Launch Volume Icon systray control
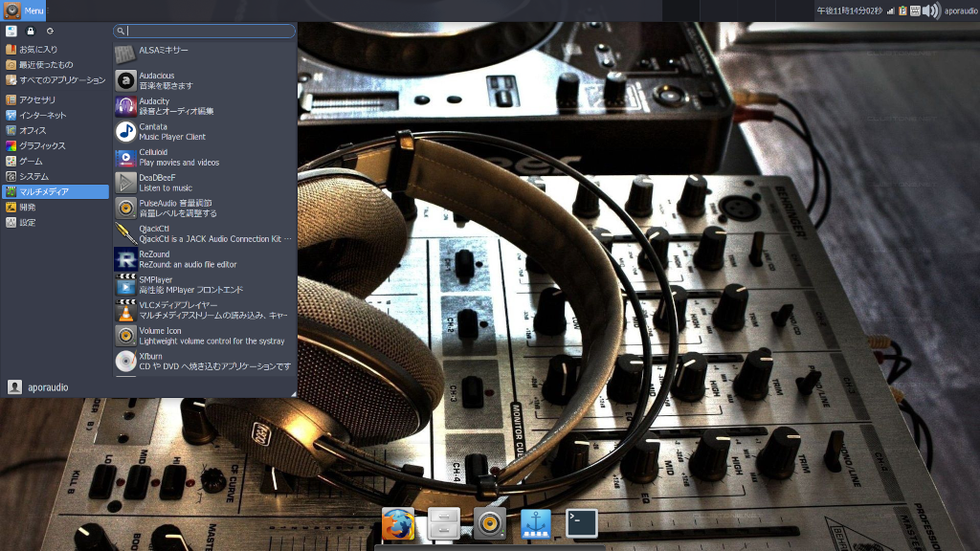 click(x=204, y=336)
